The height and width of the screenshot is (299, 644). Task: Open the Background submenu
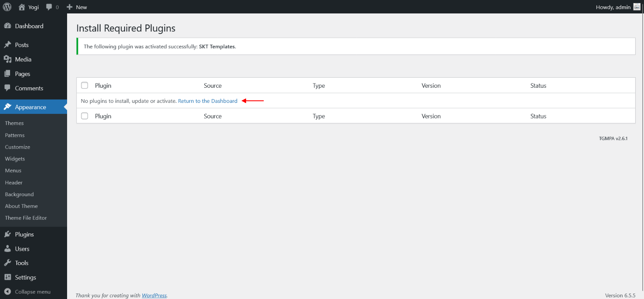19,194
